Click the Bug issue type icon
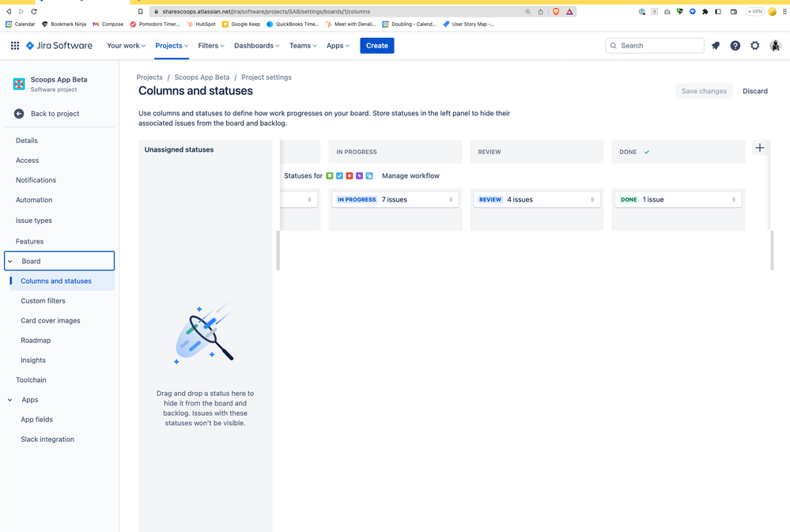 coord(350,175)
